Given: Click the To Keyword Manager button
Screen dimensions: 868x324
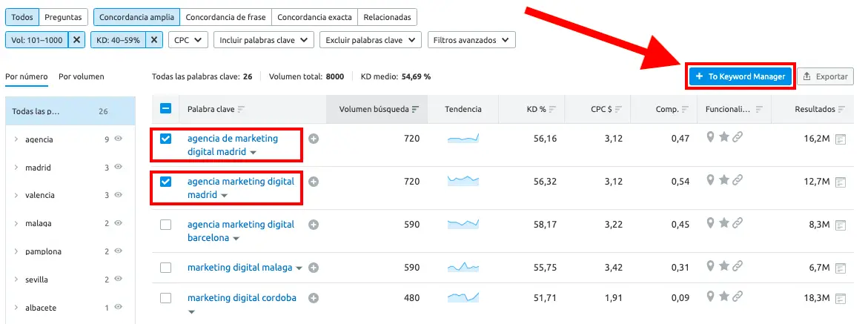Looking at the screenshot, I should (x=741, y=76).
